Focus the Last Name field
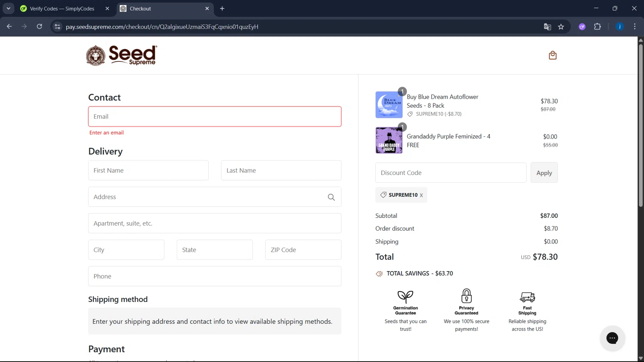644x362 pixels. 281,170
